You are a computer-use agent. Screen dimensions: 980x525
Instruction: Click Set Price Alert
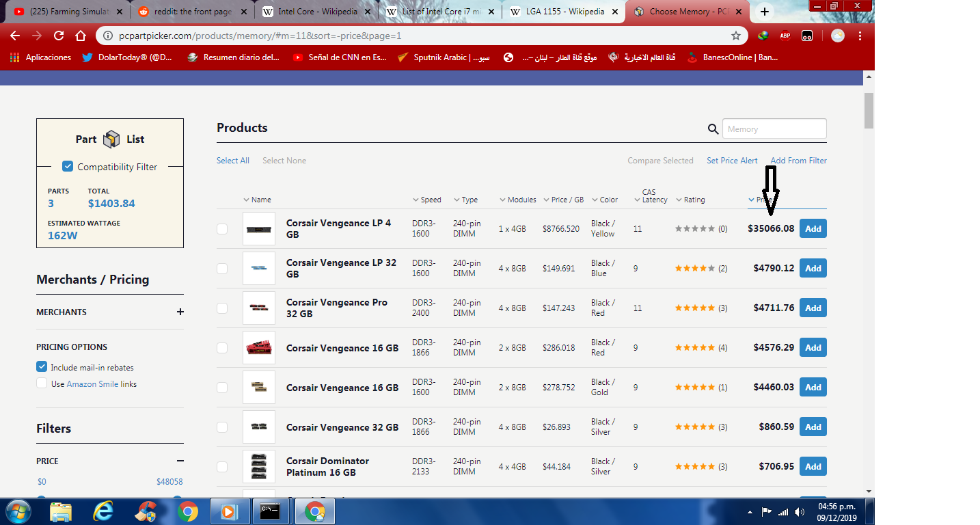(732, 161)
